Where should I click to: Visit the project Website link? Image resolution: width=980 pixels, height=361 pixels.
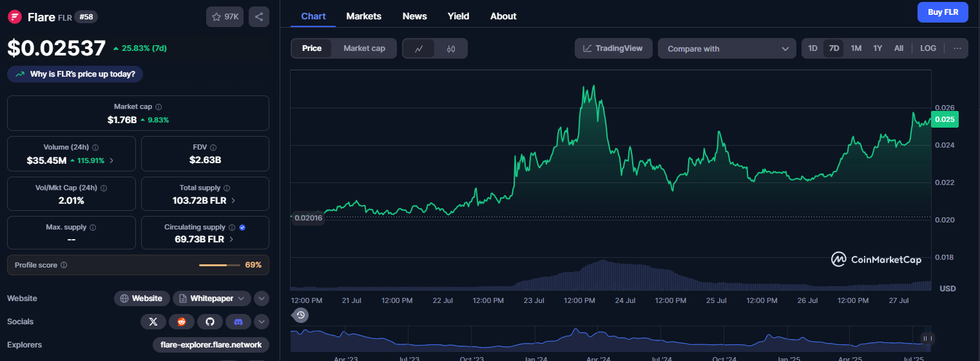click(x=142, y=298)
